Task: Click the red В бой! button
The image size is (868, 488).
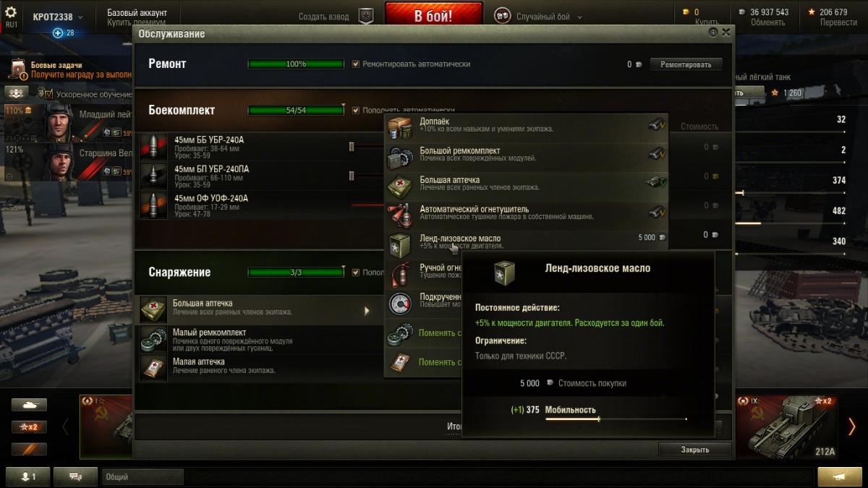Action: [x=434, y=16]
